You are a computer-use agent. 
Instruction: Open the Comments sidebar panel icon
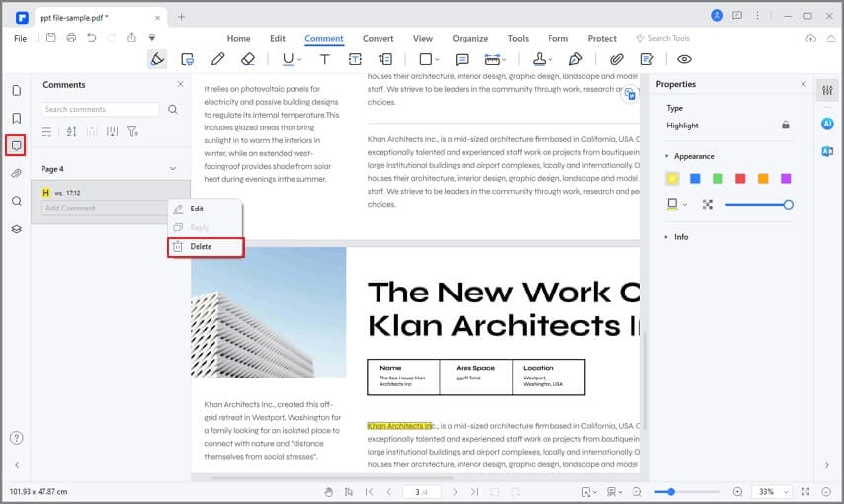[16, 145]
